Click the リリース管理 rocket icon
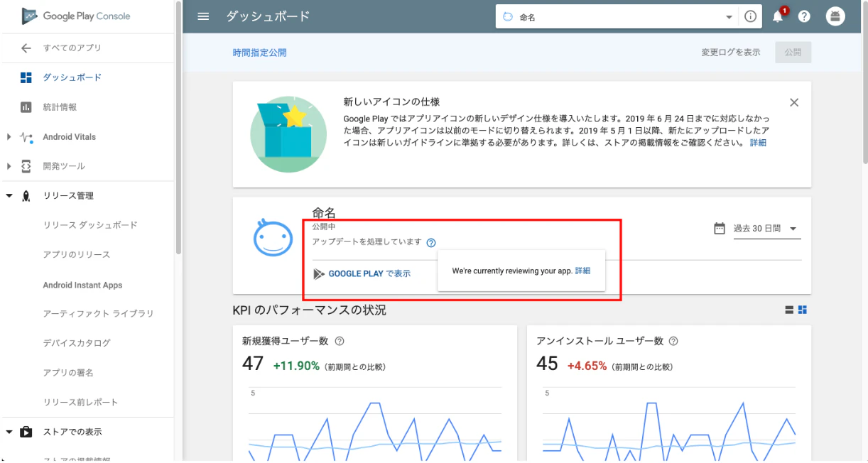This screenshot has width=868, height=463. pyautogui.click(x=26, y=196)
